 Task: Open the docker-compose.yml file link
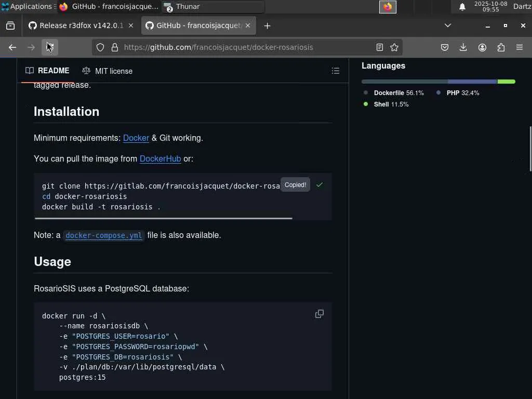tap(103, 235)
